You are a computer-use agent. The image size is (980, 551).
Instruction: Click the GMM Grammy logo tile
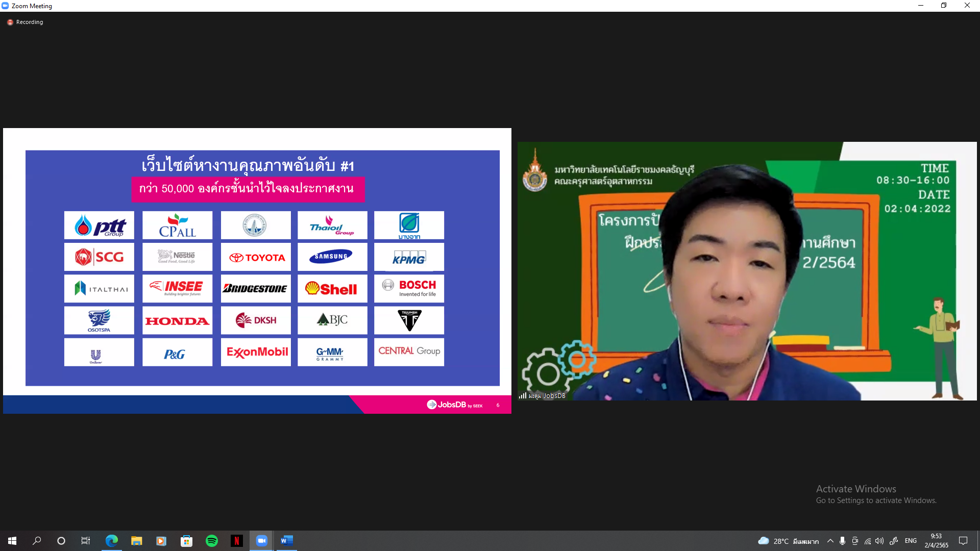(x=332, y=352)
